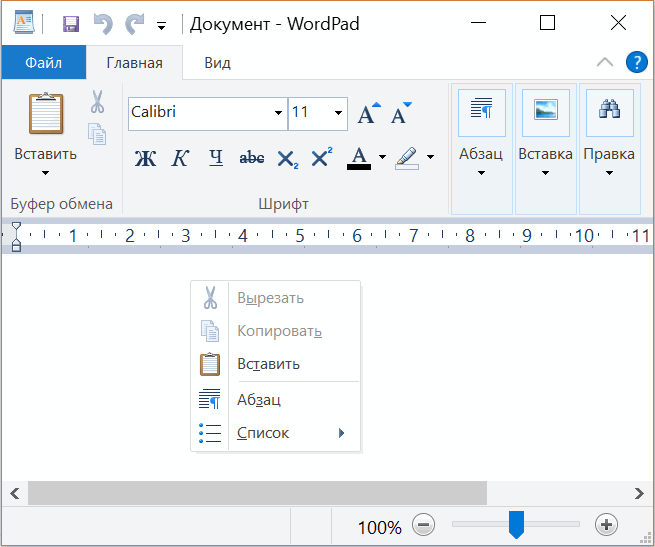This screenshot has height=547, width=655.
Task: Open WordPad help with the question mark
Action: tap(637, 62)
